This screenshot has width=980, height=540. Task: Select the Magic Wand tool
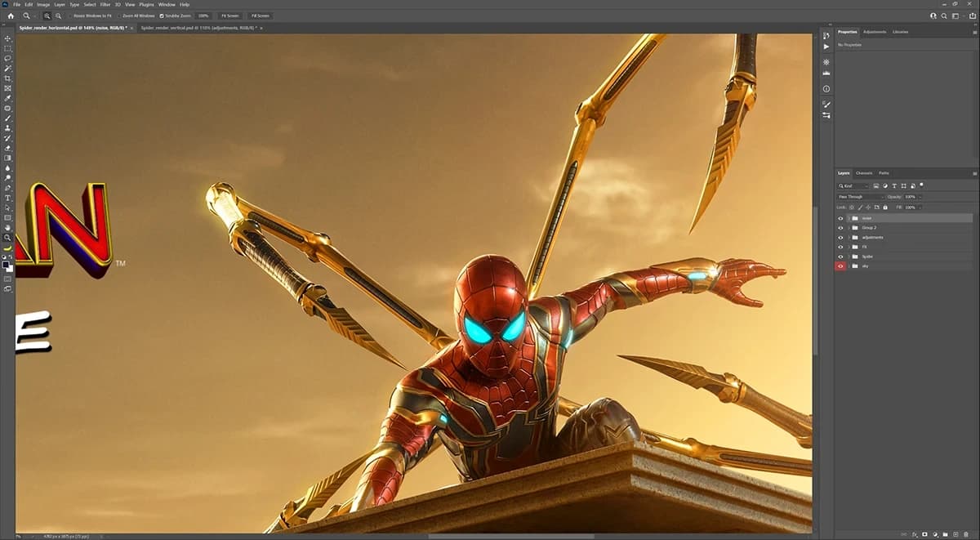pos(8,69)
